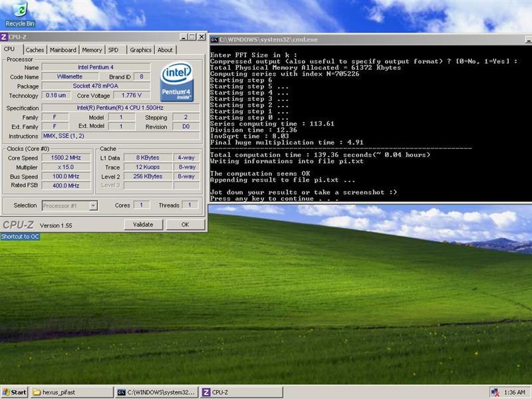The width and height of the screenshot is (532, 399).
Task: Switch to the Mainboard tab
Action: click(x=63, y=50)
